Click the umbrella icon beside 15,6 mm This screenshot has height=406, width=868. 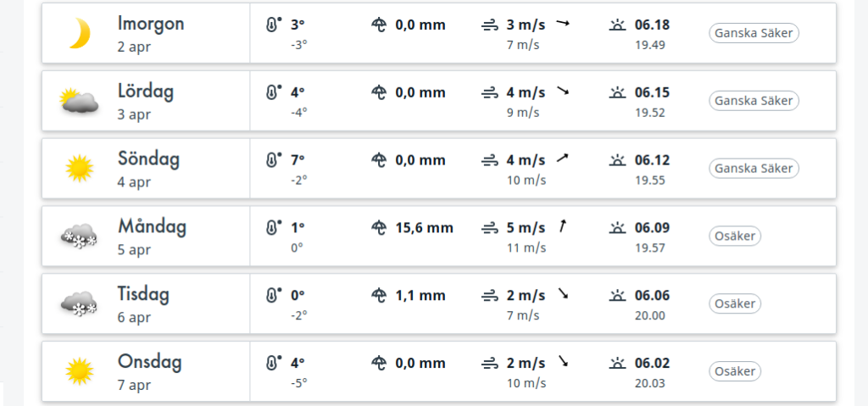[x=379, y=228]
